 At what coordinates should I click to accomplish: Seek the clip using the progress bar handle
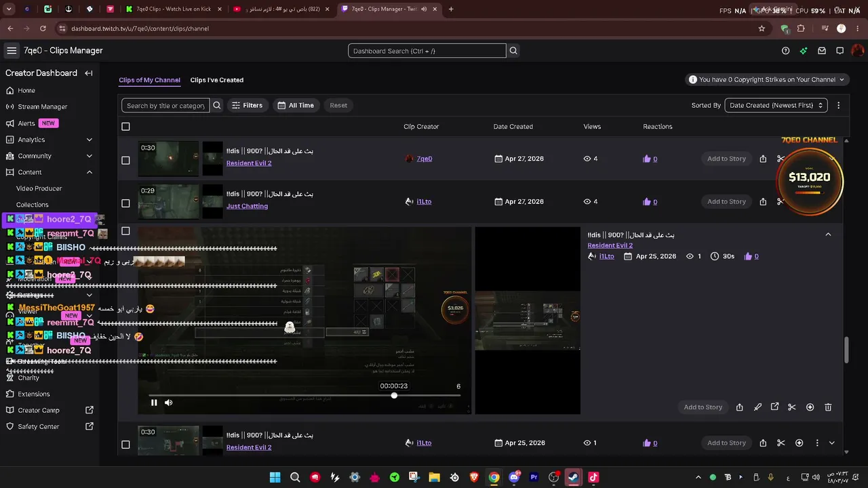(x=394, y=395)
